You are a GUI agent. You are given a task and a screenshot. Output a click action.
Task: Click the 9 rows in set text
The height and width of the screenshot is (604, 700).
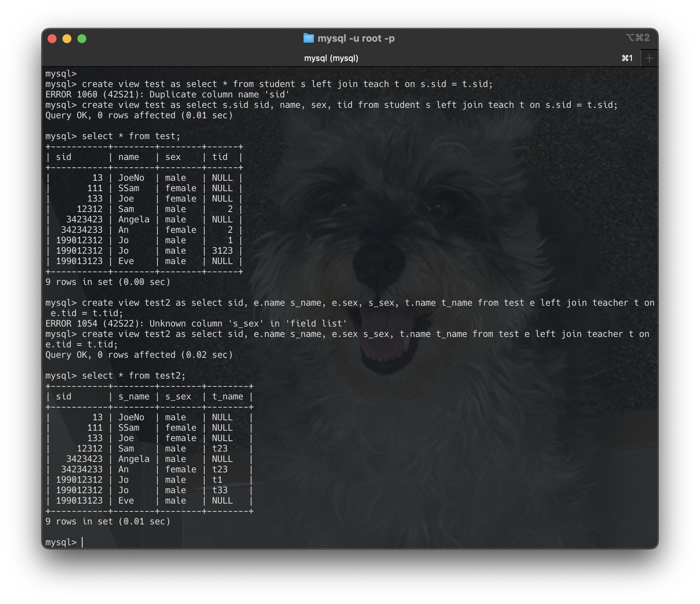(x=107, y=282)
